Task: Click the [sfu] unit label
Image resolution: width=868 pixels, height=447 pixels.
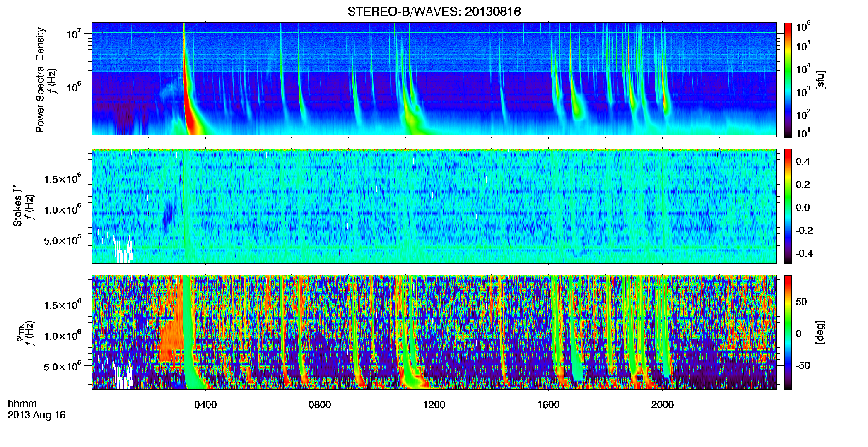Action: click(821, 80)
